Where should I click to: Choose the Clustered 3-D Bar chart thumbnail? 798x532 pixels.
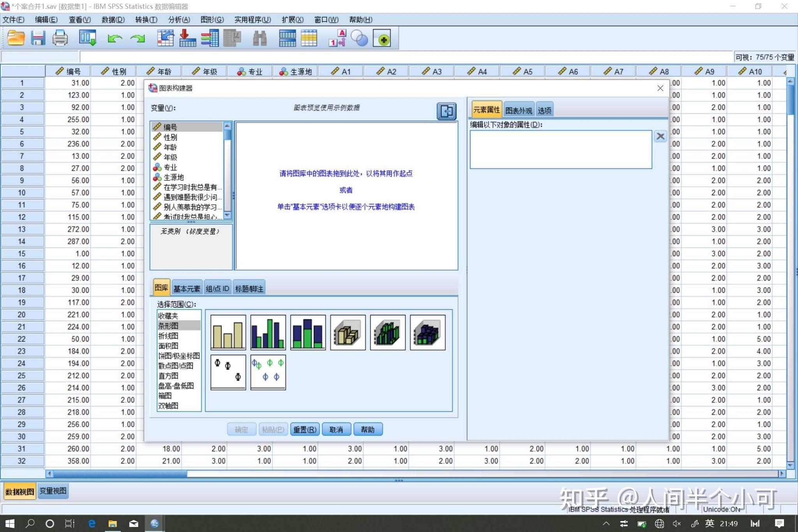tap(388, 332)
